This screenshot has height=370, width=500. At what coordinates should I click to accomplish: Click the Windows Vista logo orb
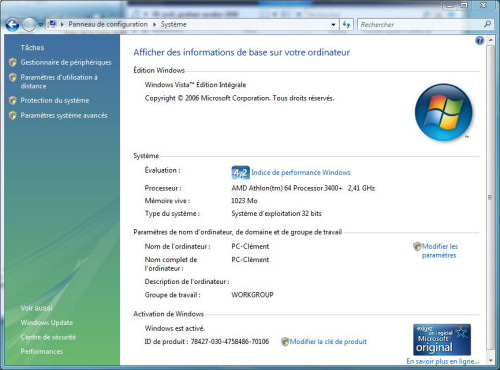pos(444,112)
